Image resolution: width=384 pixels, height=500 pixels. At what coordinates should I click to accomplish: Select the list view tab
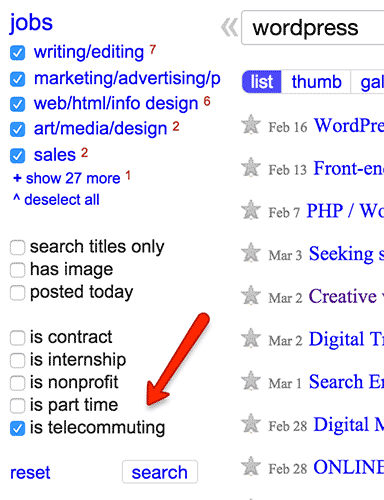point(262,82)
